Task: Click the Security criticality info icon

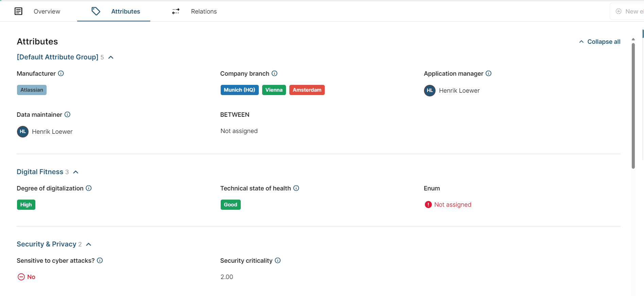Action: click(278, 260)
